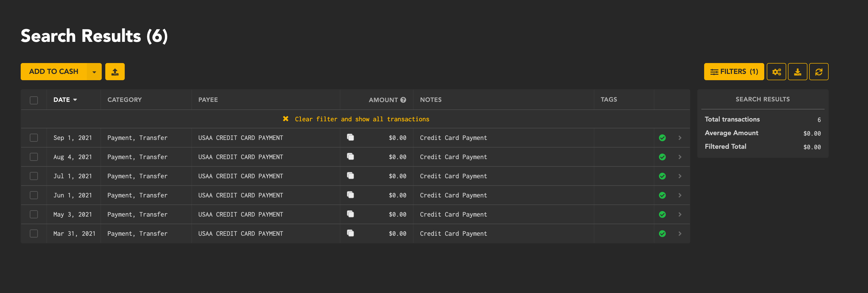
Task: Click the copy icon in Jun 1 row
Action: pyautogui.click(x=350, y=195)
